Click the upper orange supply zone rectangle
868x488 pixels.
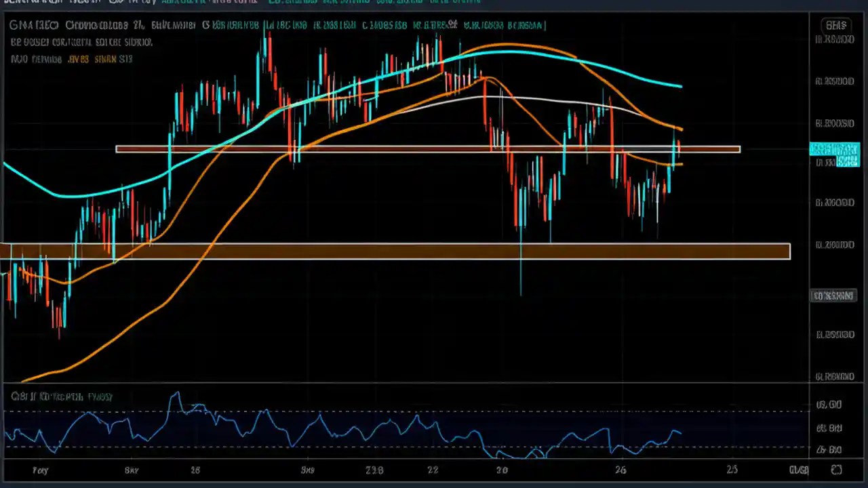[427, 149]
